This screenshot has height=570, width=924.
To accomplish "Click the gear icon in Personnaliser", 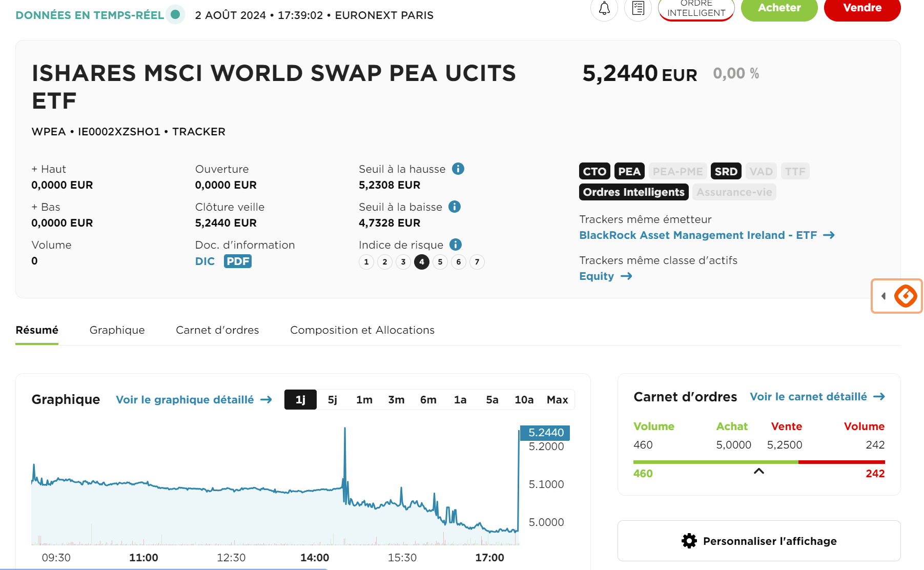I will coord(689,541).
